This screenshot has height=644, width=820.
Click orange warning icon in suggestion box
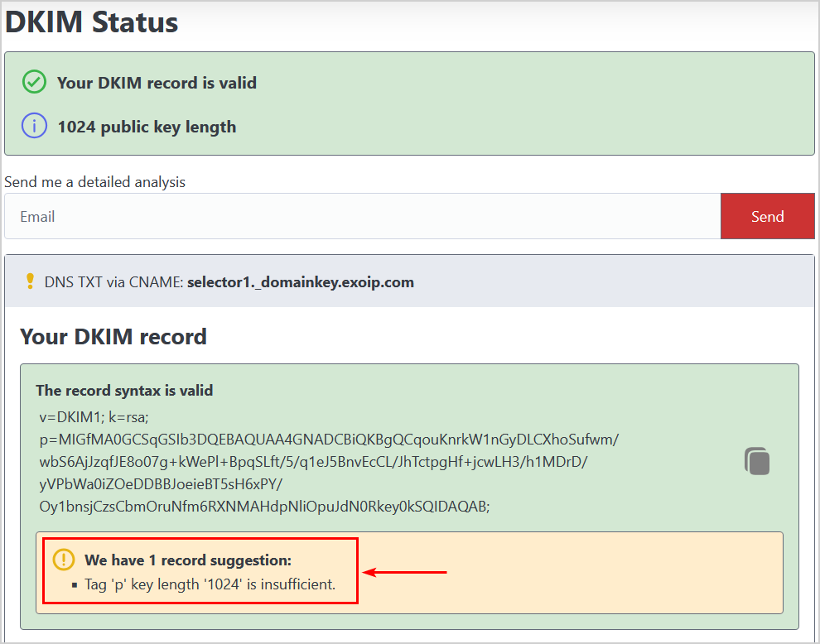coord(64,560)
